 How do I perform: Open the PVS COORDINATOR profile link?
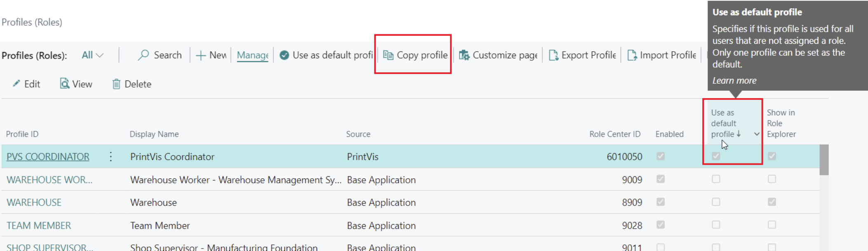click(48, 157)
